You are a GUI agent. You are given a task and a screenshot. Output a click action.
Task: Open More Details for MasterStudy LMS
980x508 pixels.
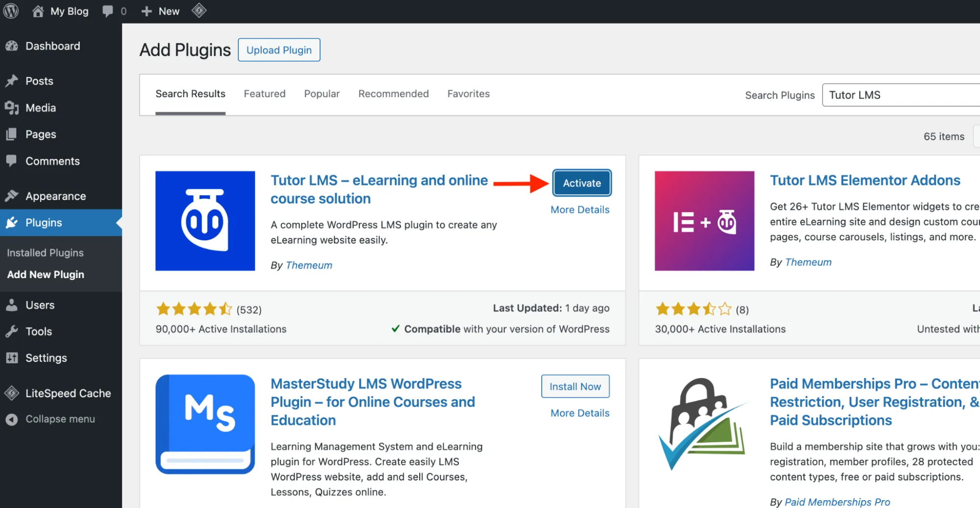(580, 413)
